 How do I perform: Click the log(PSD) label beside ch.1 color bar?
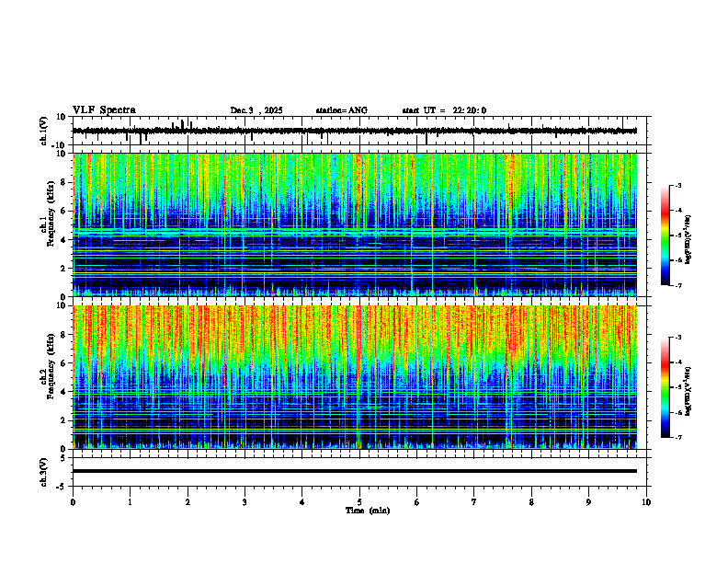[x=688, y=240]
